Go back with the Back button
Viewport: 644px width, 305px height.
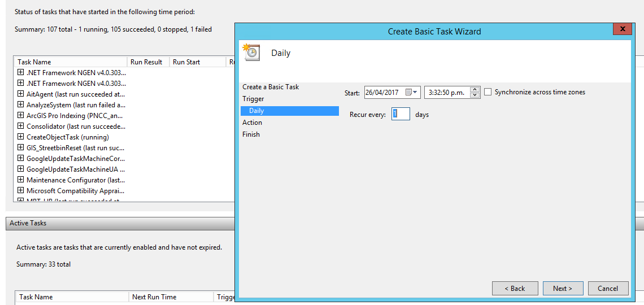coord(515,289)
